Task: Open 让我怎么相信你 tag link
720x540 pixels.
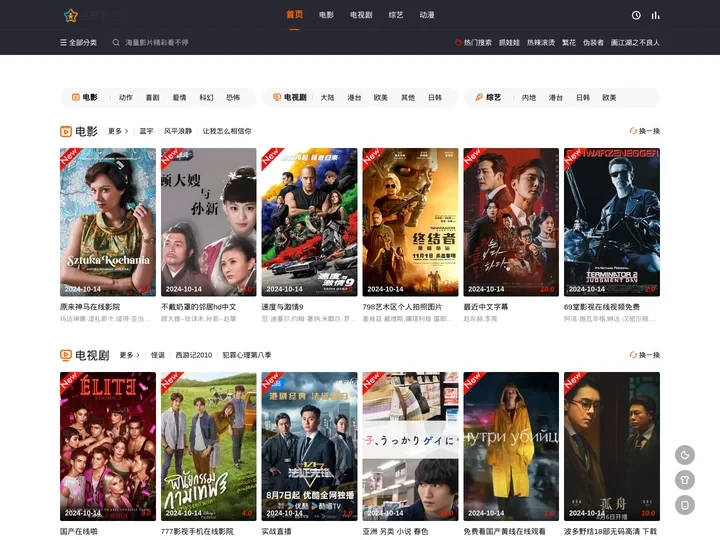Action: [x=227, y=131]
